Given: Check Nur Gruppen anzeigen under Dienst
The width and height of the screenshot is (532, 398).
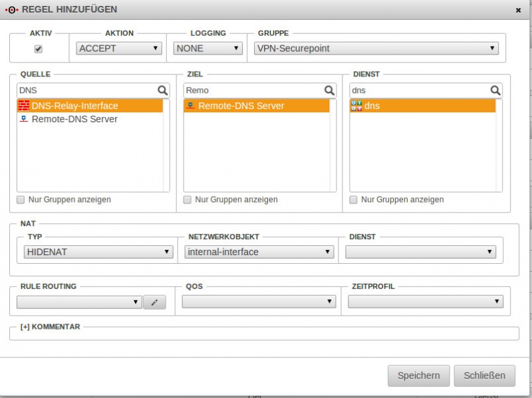Looking at the screenshot, I should point(354,199).
